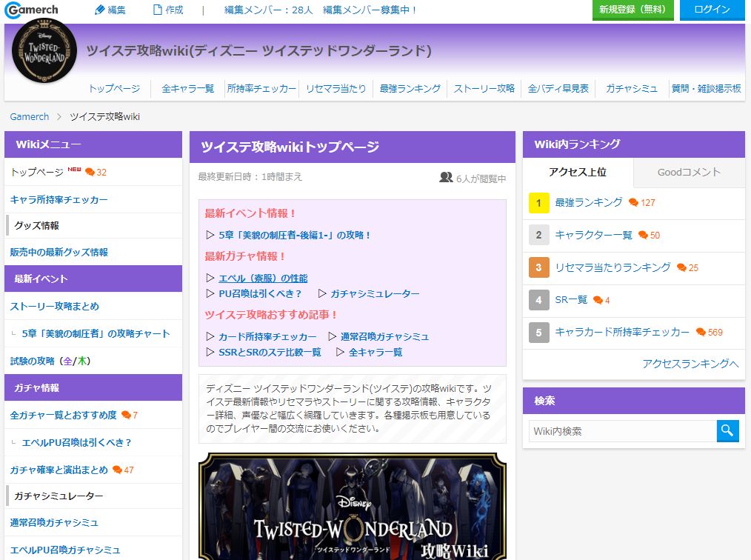This screenshot has height=560, width=751.
Task: Click the green 新規登録（無料） button
Action: click(632, 10)
